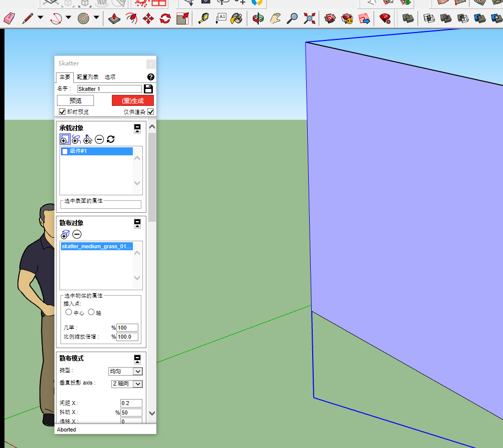503x448 pixels.
Task: Click the 名字 Skatter 1 name field
Action: (x=109, y=89)
